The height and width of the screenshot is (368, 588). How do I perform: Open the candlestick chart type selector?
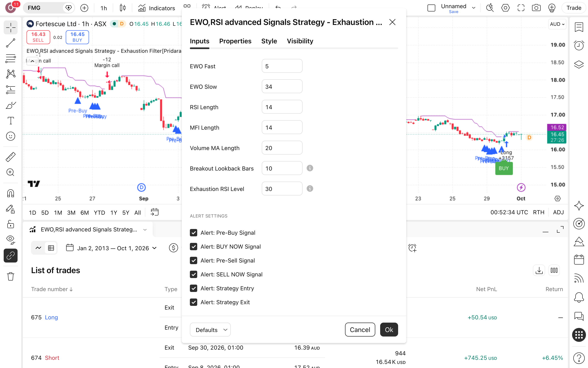[123, 8]
